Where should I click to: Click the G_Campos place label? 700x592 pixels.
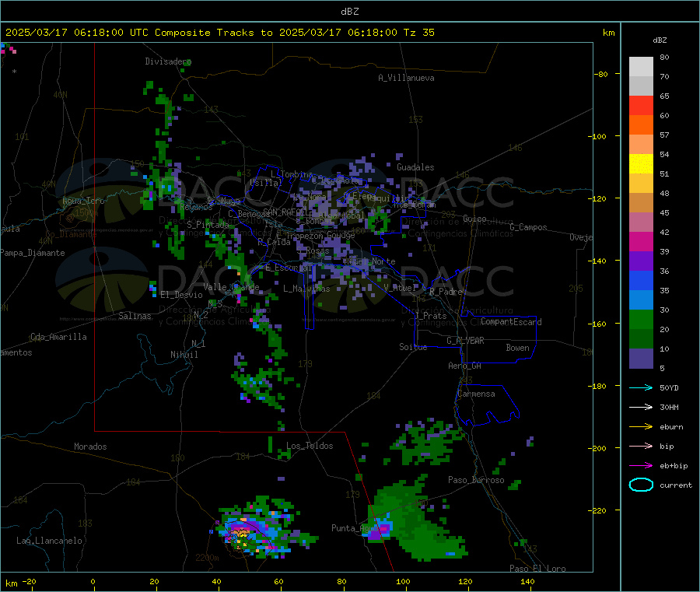click(x=528, y=227)
